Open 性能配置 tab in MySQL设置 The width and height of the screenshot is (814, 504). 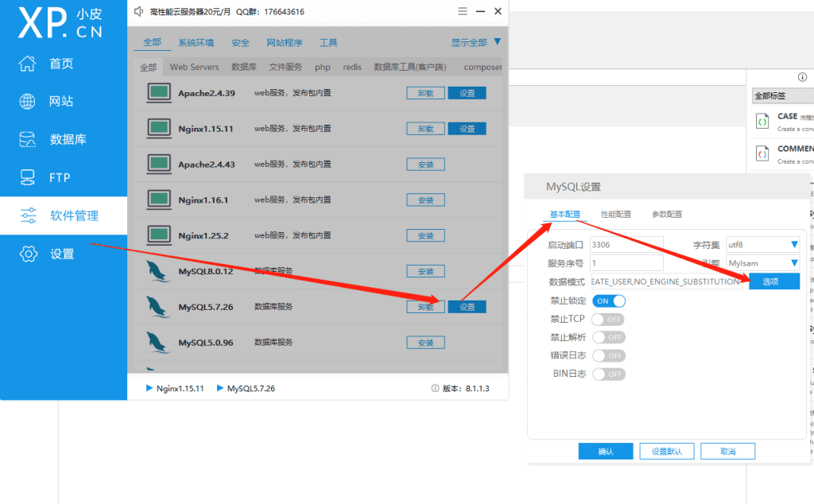pos(616,215)
